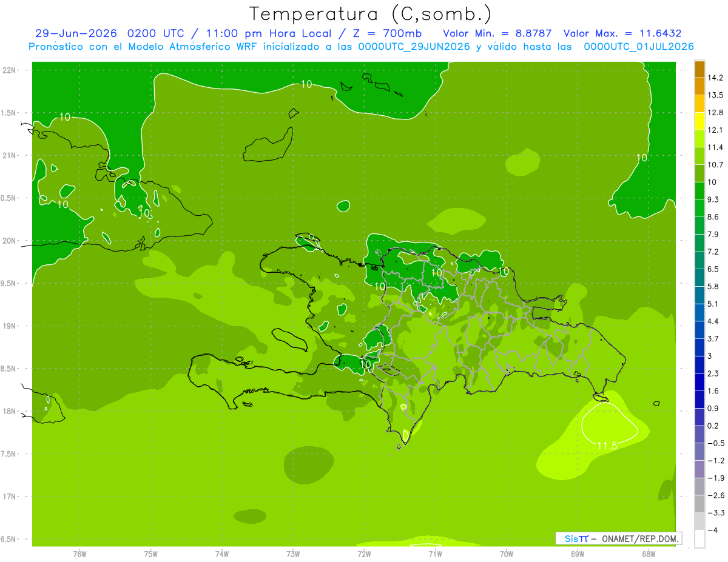Click the "0200 UTC" time text
The height and width of the screenshot is (562, 728).
pos(156,33)
